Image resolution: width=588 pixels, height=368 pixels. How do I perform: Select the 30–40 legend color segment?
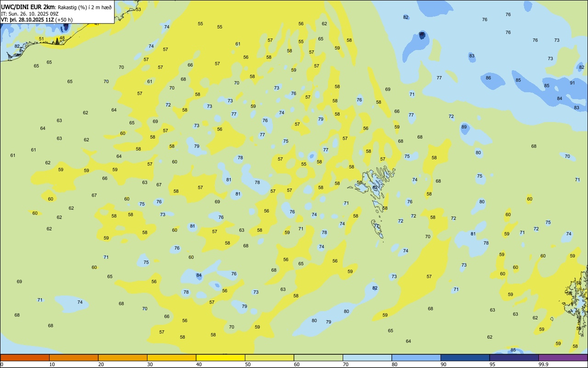(x=171, y=357)
